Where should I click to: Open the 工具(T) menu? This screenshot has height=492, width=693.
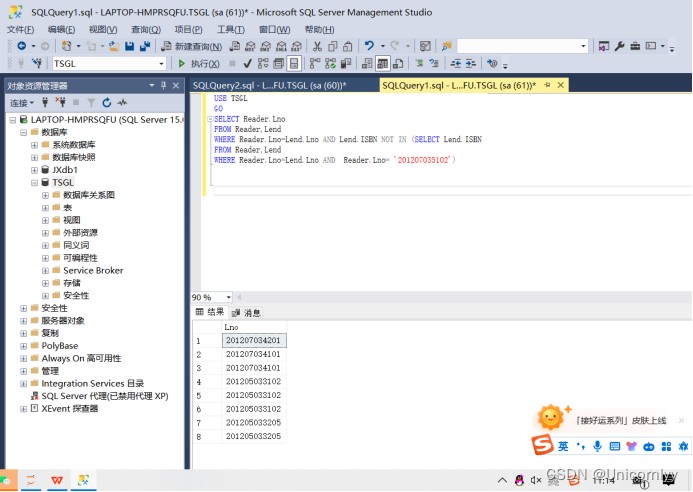click(x=230, y=30)
